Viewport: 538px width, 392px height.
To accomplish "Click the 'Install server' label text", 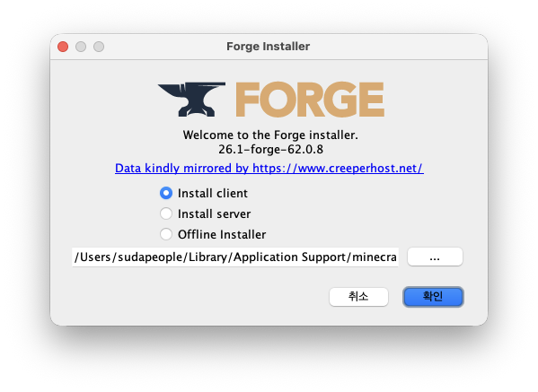I will (x=214, y=213).
